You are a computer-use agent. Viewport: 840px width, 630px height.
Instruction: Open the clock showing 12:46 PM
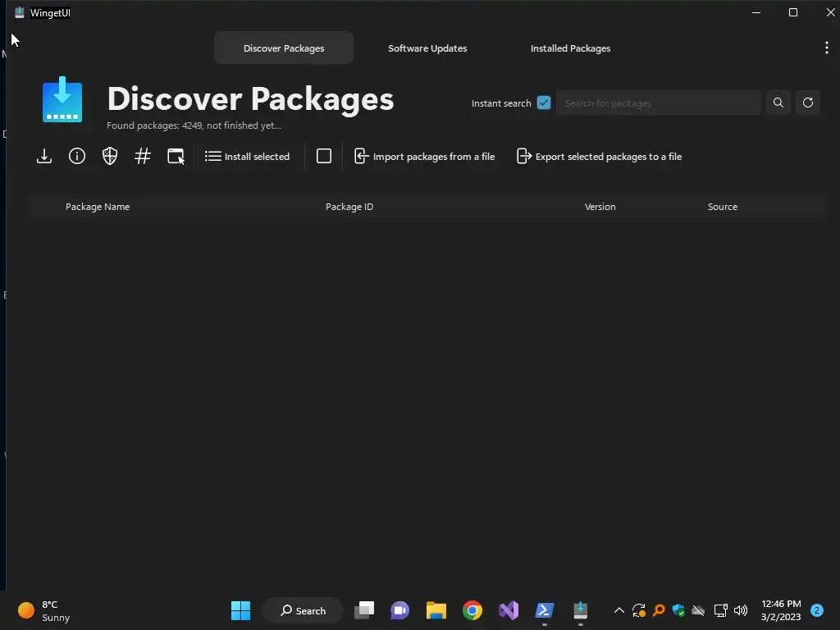click(781, 610)
